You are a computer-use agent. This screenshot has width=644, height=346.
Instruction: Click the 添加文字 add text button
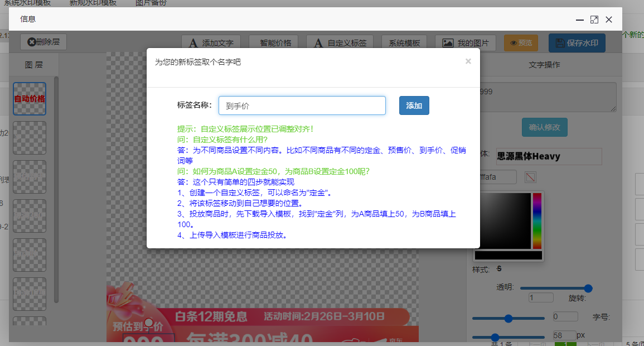[211, 43]
